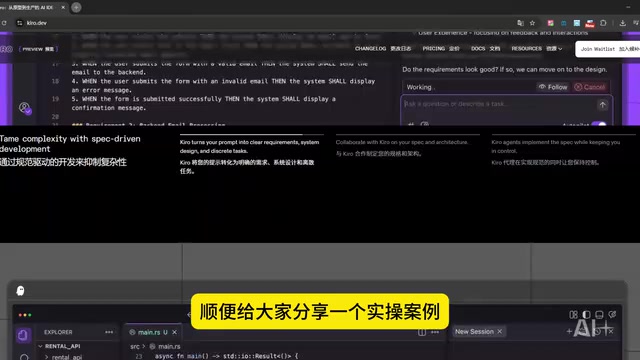Image resolution: width=640 pixels, height=360 pixels.
Task: Click the EXPLORER panel title
Action: [58, 332]
